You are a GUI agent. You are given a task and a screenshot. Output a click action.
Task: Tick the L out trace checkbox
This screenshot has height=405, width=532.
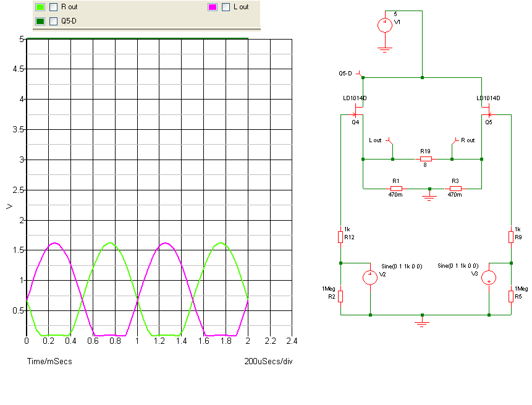click(226, 7)
